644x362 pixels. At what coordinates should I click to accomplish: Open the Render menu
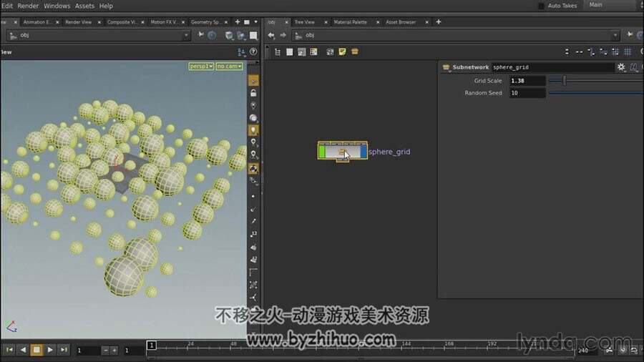click(x=28, y=6)
